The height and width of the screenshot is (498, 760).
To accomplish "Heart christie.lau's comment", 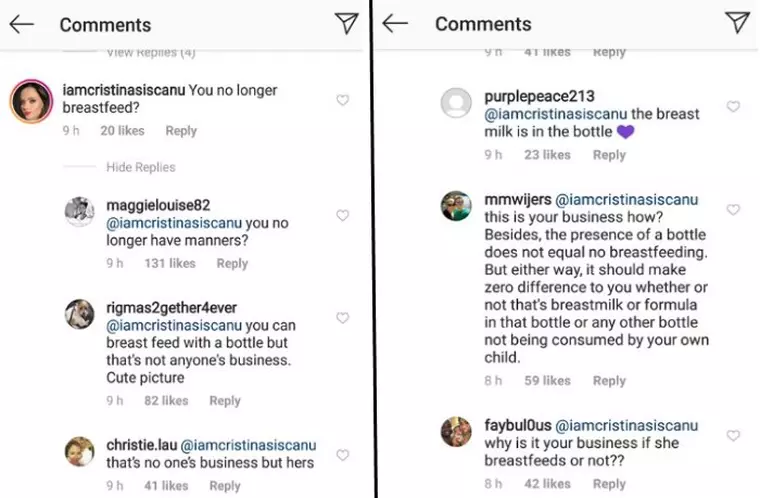I will point(343,455).
